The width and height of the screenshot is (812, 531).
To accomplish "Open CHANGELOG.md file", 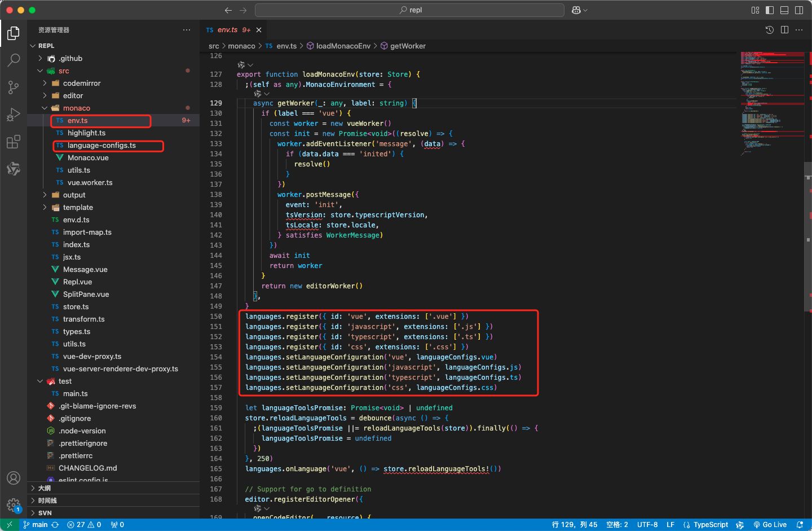I will coord(113,468).
